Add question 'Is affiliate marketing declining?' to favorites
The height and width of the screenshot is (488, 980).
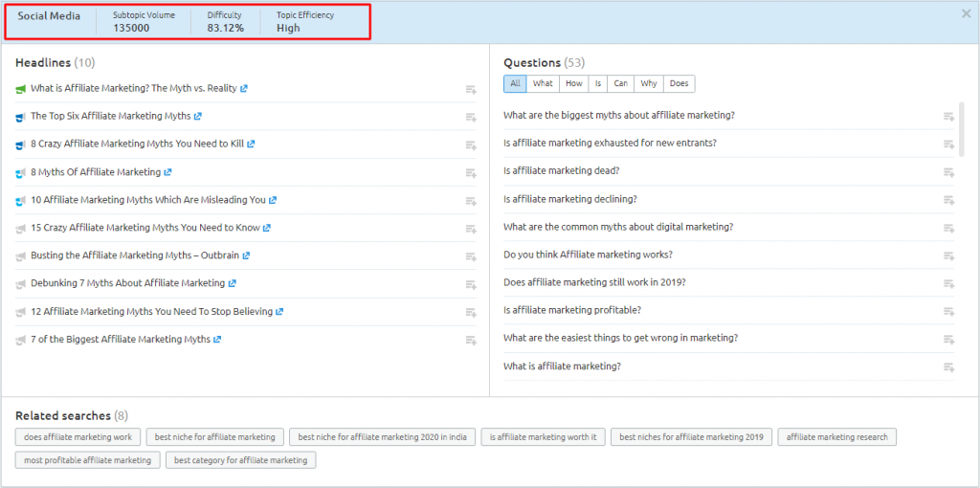(x=948, y=200)
